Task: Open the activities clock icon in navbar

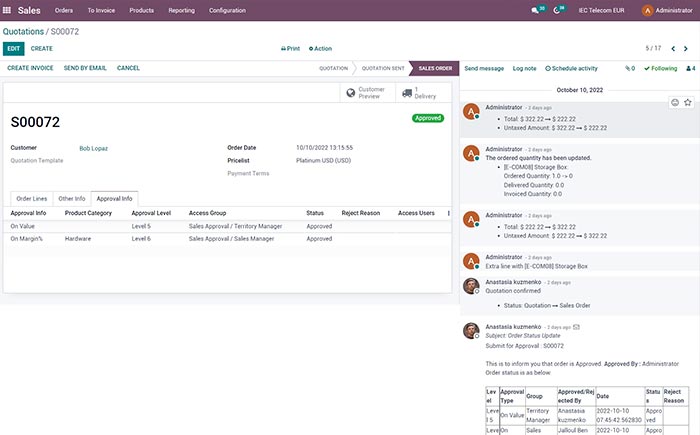Action: (556, 10)
